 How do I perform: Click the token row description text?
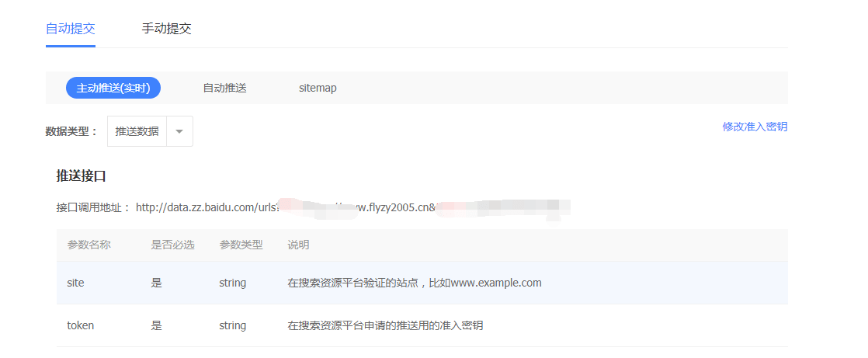click(385, 325)
